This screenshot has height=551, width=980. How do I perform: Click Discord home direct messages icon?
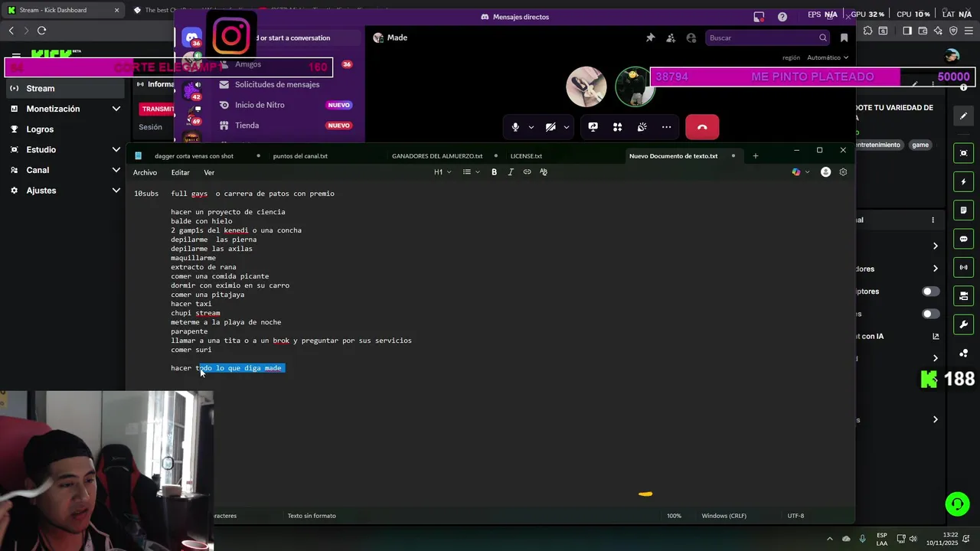pos(191,37)
